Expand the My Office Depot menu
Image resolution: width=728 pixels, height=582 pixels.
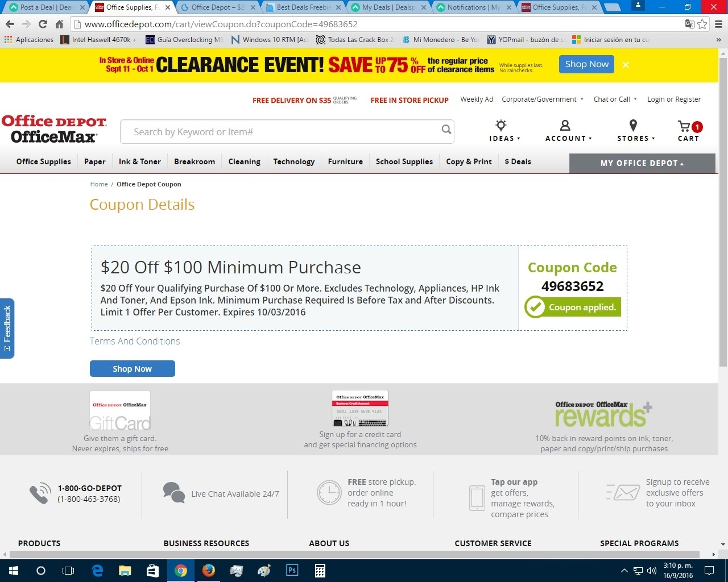[x=642, y=163]
